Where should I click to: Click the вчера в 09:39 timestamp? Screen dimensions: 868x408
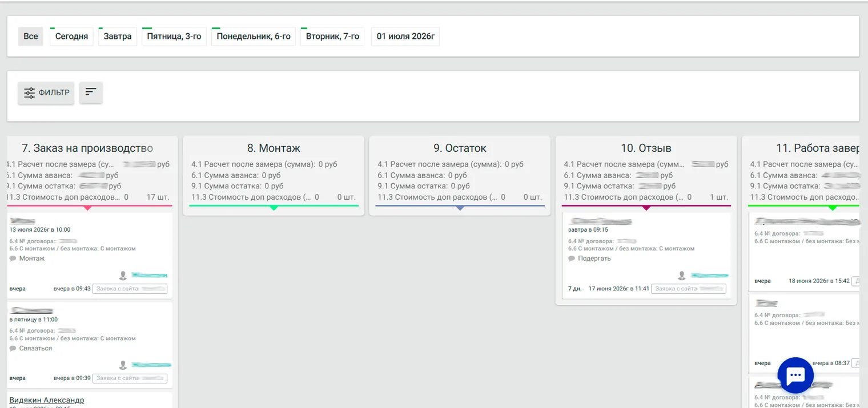pos(72,378)
